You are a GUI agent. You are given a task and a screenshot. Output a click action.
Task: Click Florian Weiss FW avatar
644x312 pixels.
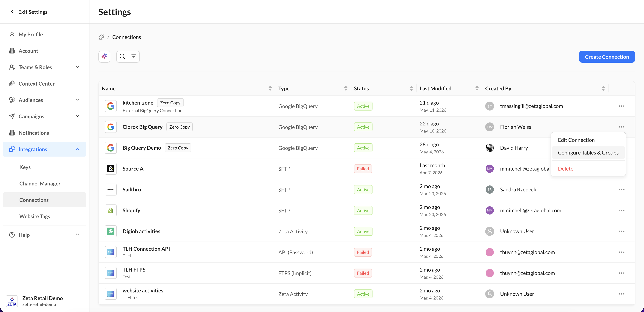(490, 127)
